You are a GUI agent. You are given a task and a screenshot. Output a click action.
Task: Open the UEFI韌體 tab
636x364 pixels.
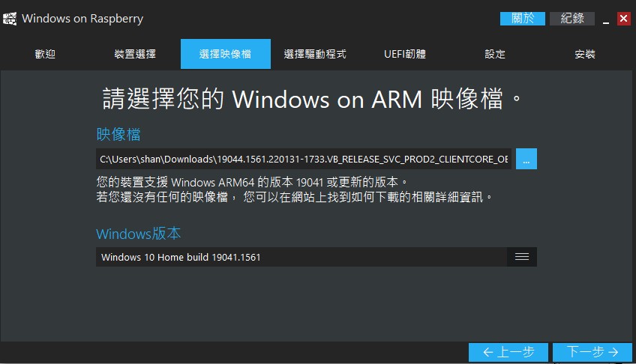[405, 54]
